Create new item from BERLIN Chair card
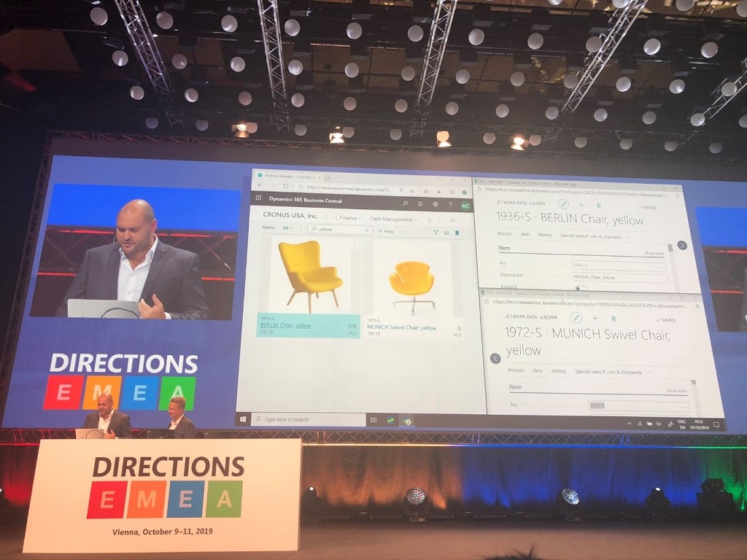 [x=581, y=205]
